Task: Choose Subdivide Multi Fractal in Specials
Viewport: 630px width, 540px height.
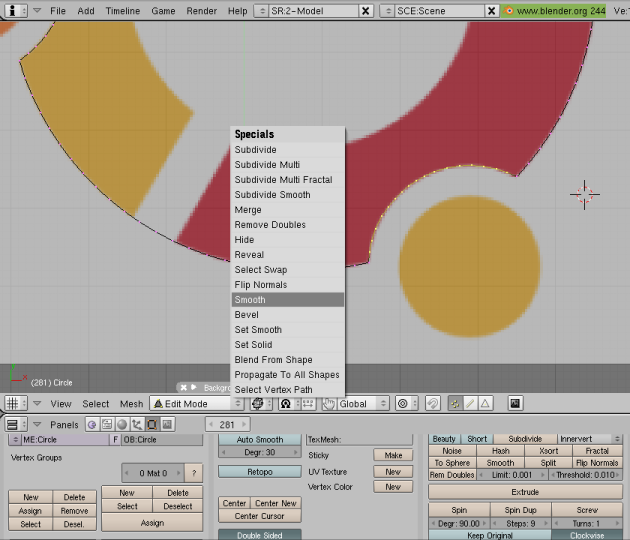Action: click(288, 180)
